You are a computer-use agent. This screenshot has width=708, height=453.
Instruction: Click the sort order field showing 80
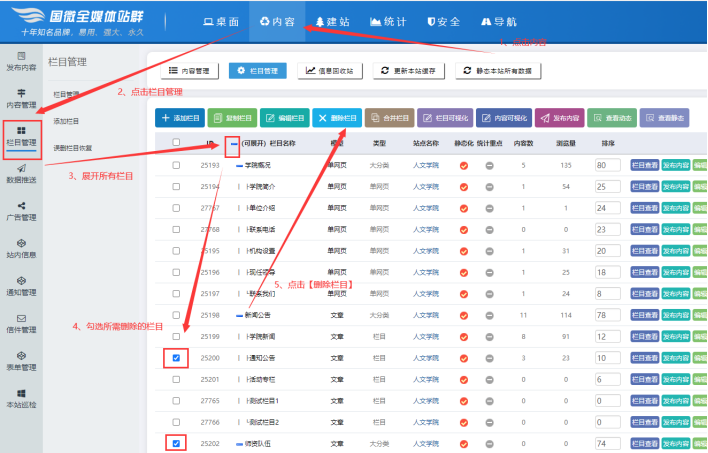605,164
